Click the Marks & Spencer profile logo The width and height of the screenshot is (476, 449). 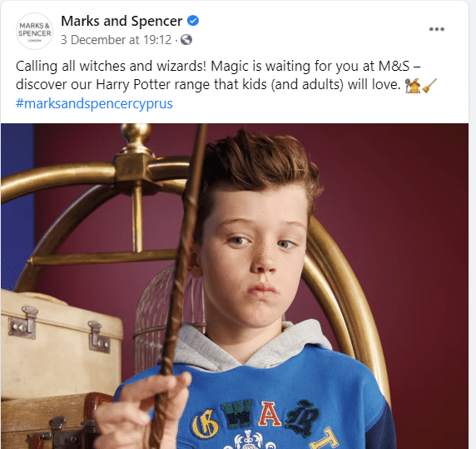pos(34,31)
